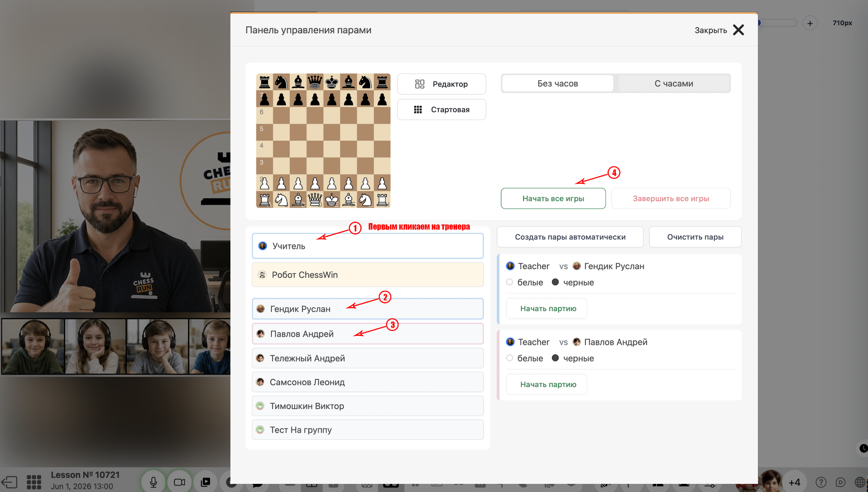
Task: Select Тележный Андрей in the player list
Action: (367, 358)
